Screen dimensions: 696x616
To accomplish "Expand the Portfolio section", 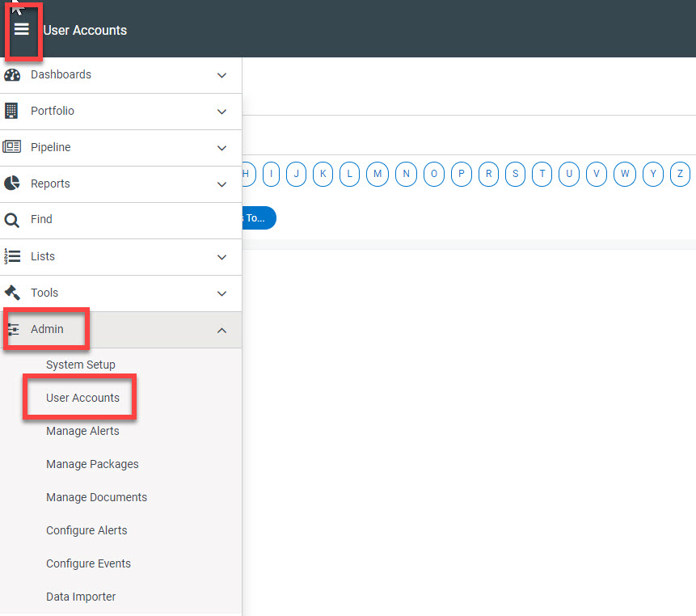I will pos(221,111).
